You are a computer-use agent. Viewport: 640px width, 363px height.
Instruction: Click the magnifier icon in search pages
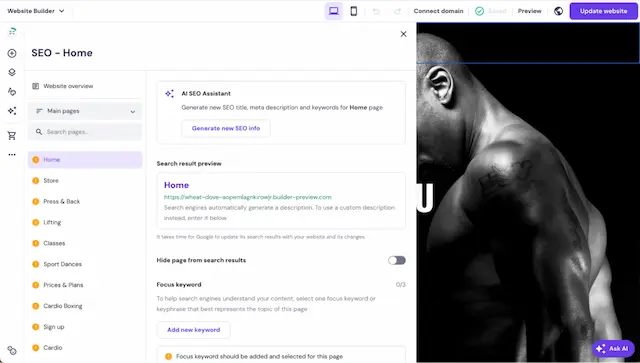39,132
